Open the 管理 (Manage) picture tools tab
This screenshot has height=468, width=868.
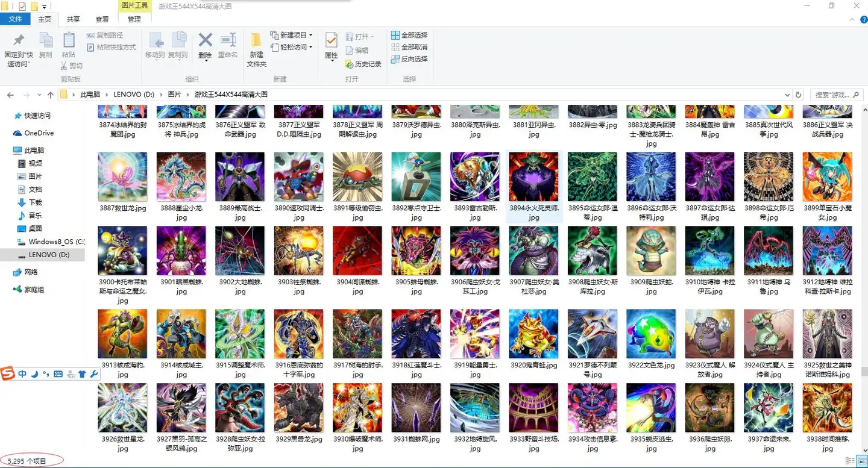pos(134,19)
